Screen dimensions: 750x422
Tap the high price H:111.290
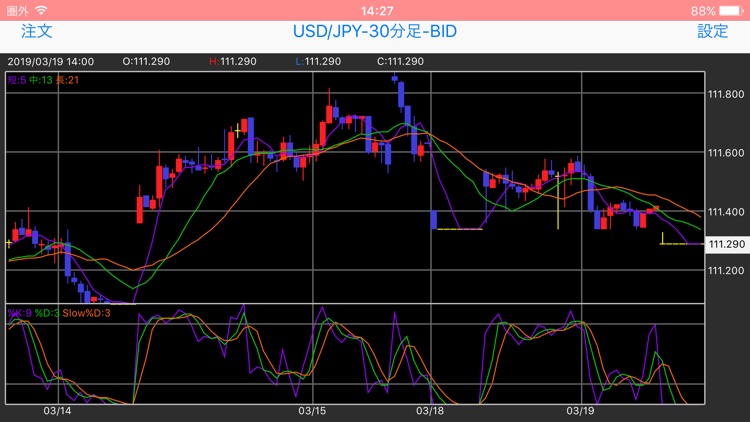232,61
